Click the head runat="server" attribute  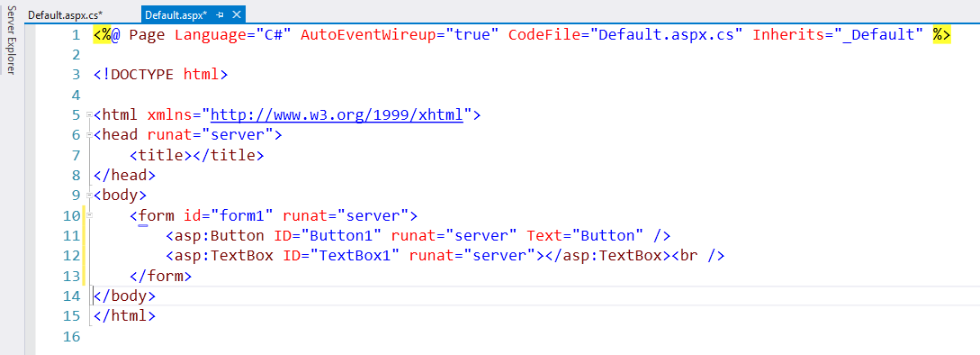tap(211, 135)
